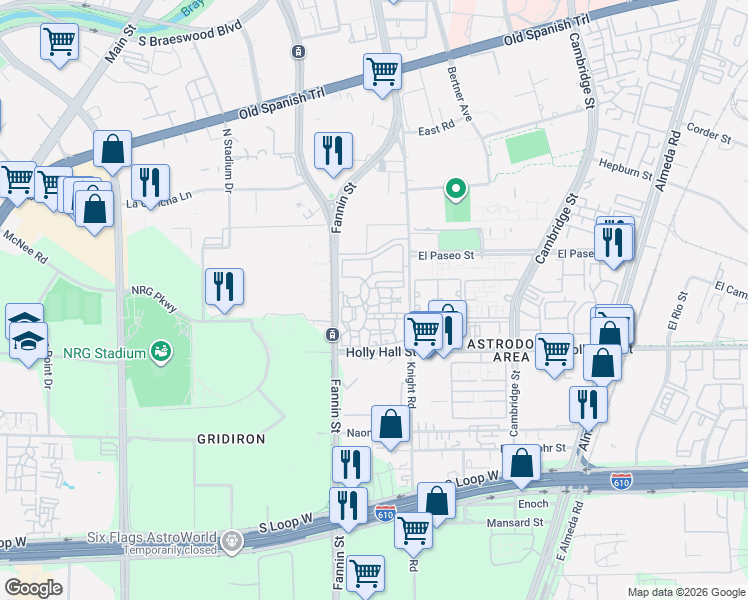Screen dimensions: 748x600
Task: Click I-610 shield near Fannin St
Action: coord(385,514)
